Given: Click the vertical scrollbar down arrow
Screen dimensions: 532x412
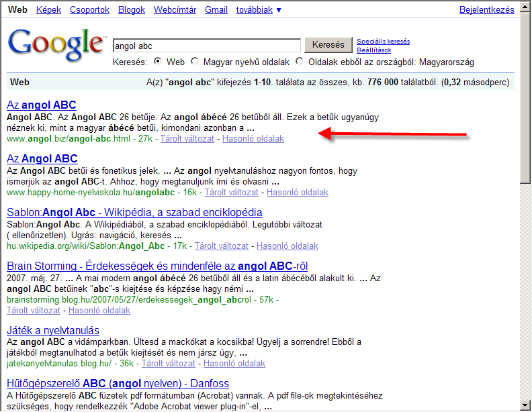Looking at the screenshot, I should click(525, 405).
